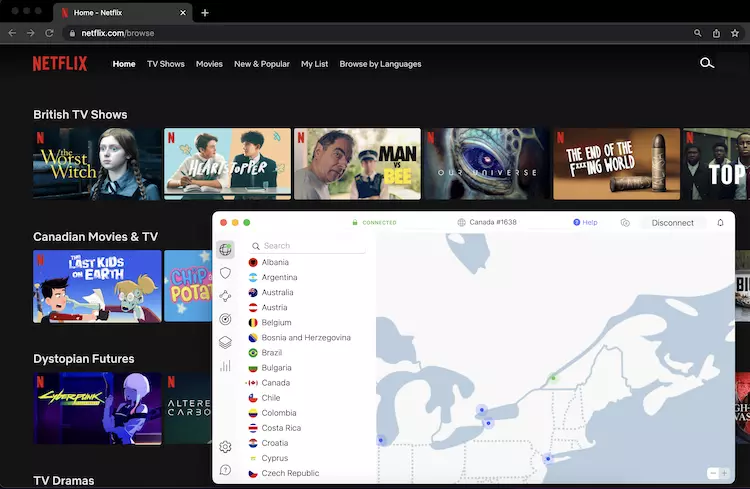Open The End of the F***ing World thumbnail
The height and width of the screenshot is (489, 750).
click(617, 164)
